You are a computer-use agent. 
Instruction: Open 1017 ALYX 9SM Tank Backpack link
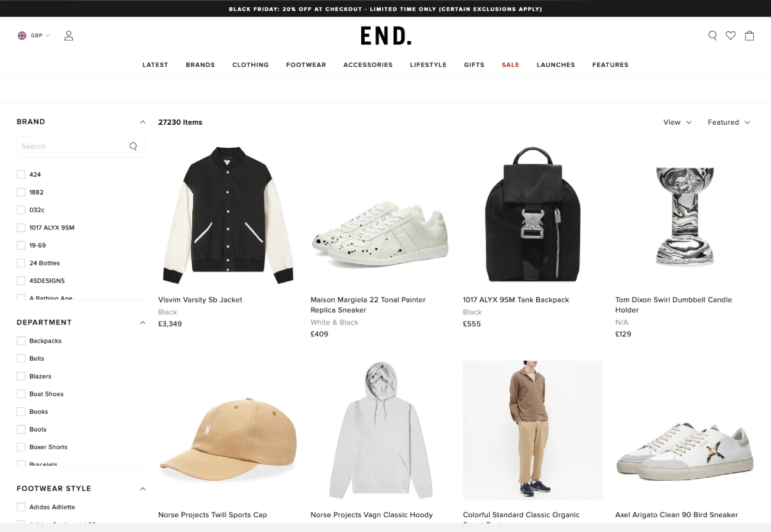click(516, 300)
